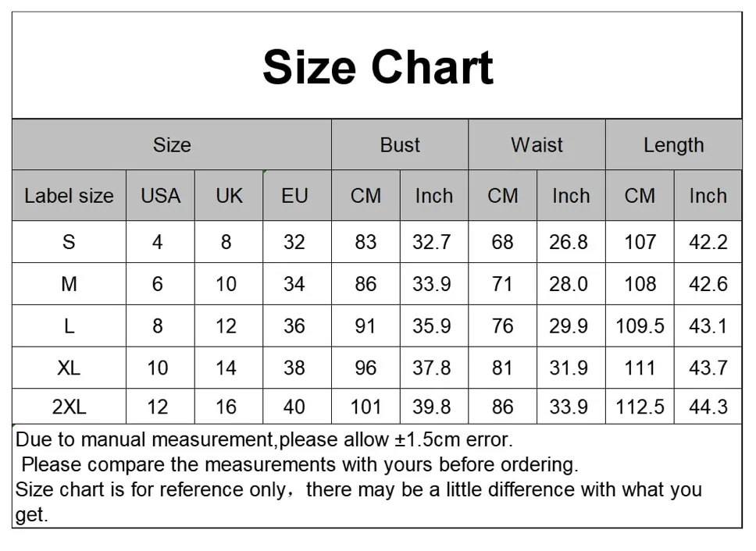Select the Length column header

point(673,144)
